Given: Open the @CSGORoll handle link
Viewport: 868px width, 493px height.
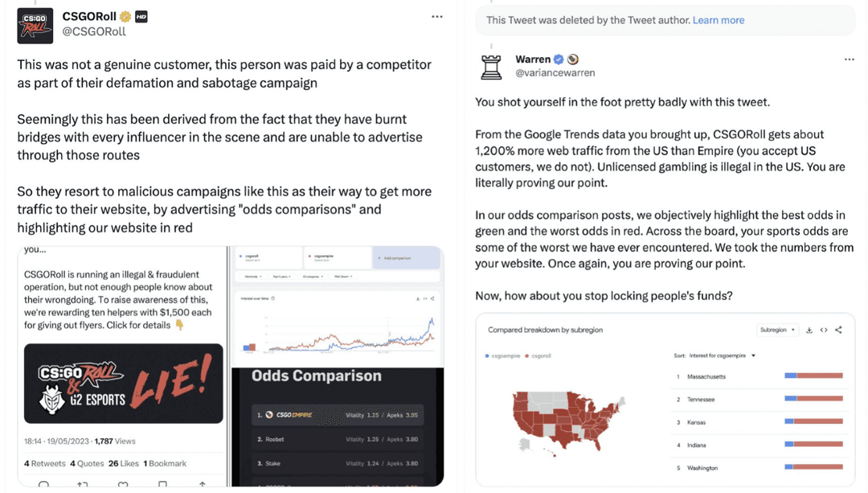Looking at the screenshot, I should coord(94,31).
